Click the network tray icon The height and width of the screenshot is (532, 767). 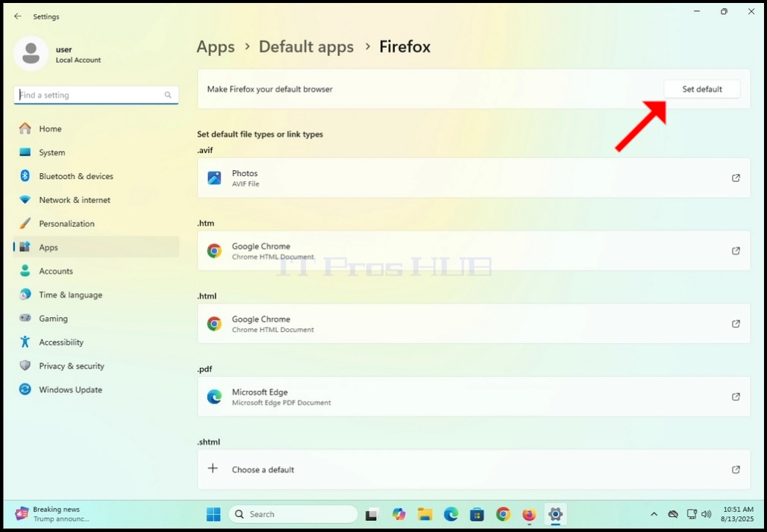coord(691,514)
